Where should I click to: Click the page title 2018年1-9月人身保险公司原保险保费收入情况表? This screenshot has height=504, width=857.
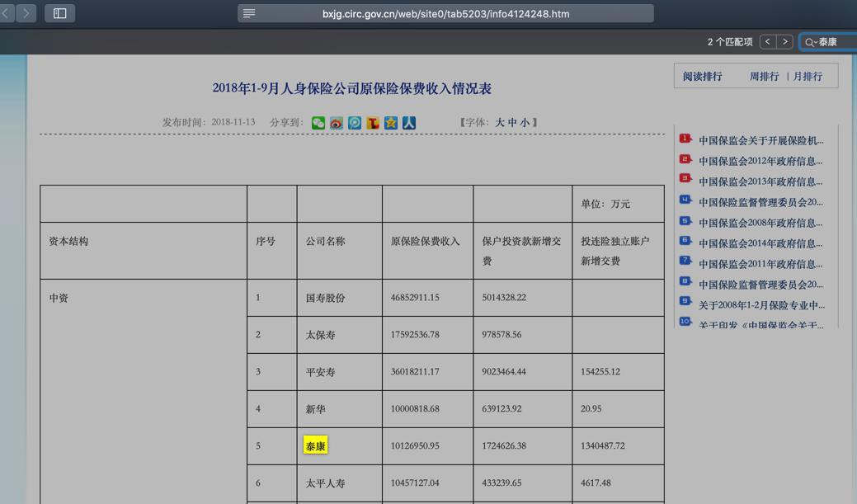coord(352,88)
